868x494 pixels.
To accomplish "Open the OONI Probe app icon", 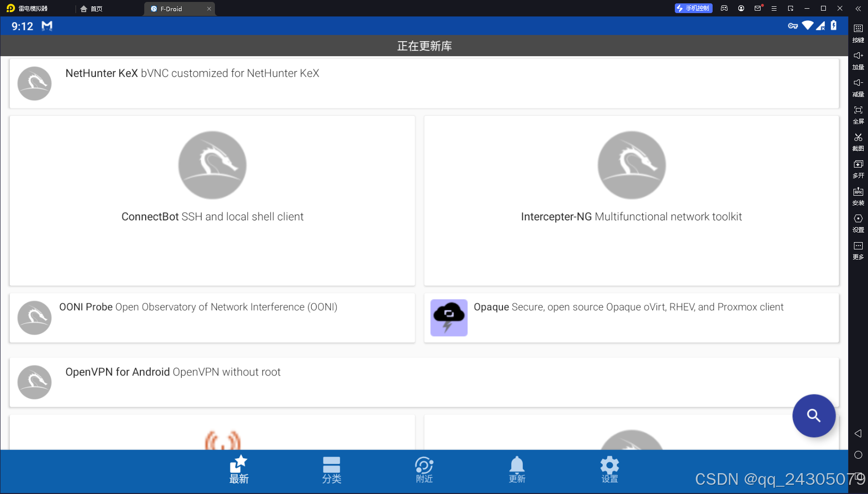I will click(34, 318).
